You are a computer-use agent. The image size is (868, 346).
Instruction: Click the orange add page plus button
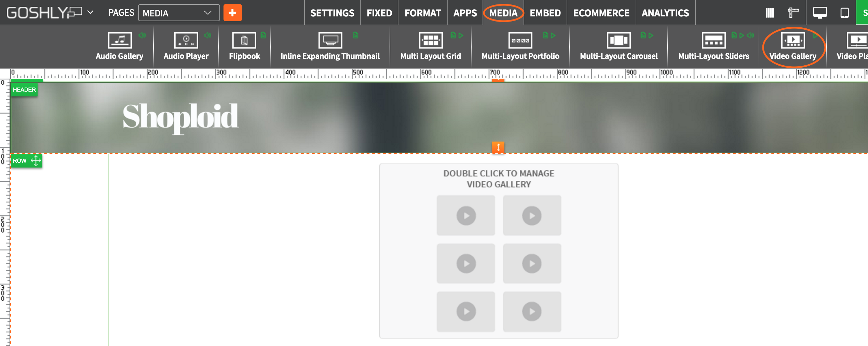[233, 13]
